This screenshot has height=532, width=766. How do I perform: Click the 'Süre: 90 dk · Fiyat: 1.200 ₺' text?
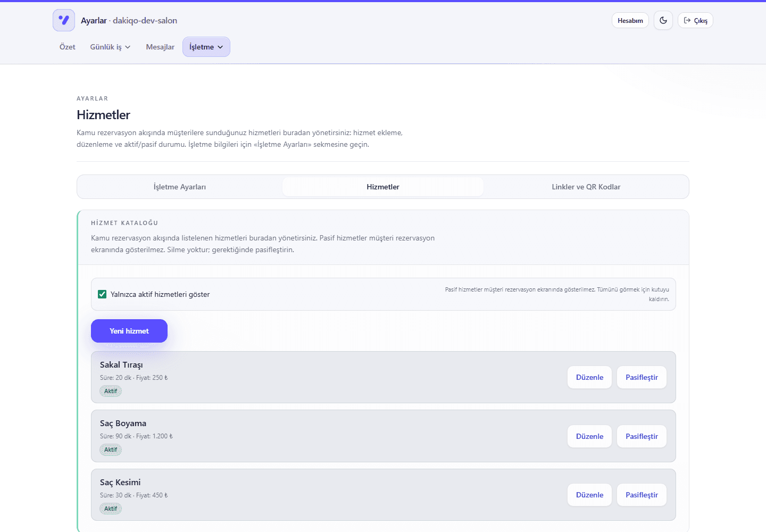136,436
